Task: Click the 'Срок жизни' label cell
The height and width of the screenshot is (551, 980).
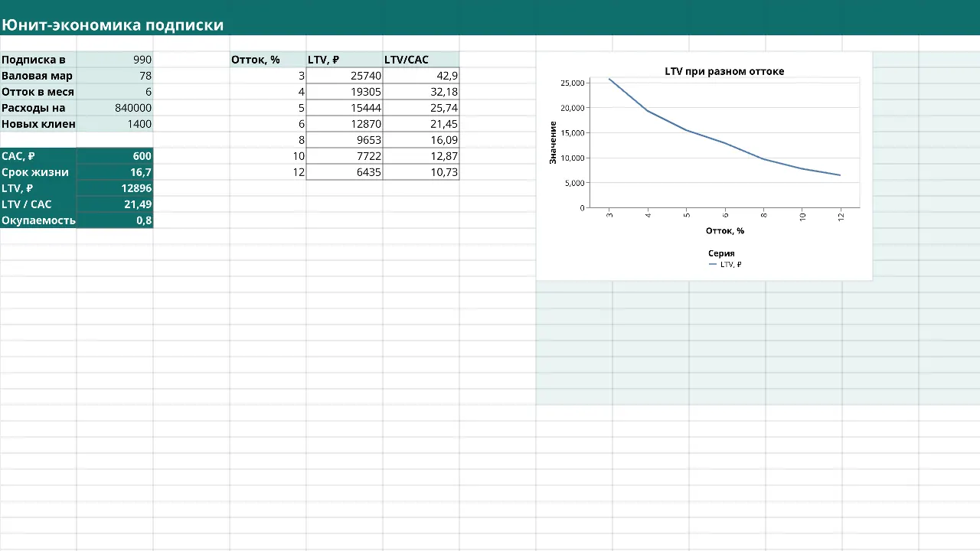Action: coord(38,172)
